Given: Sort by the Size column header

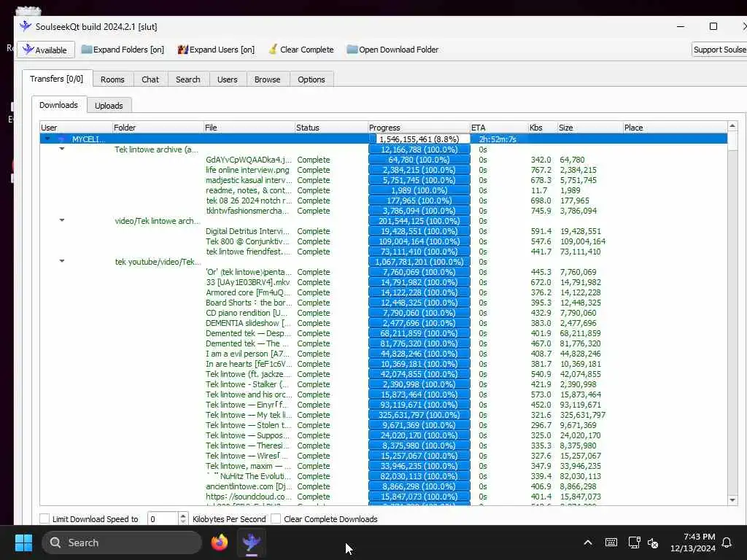Looking at the screenshot, I should [590, 128].
